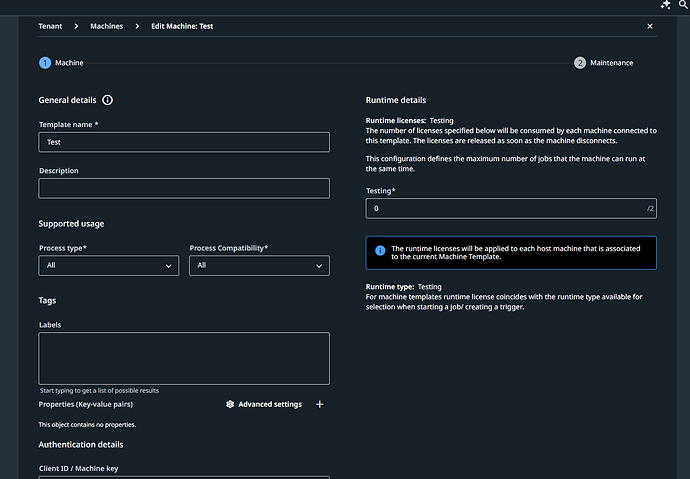Click the Advanced settings gear icon

tap(230, 404)
